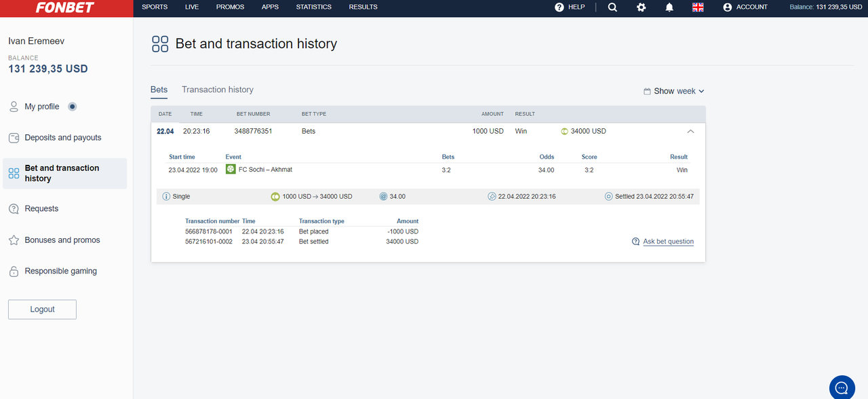Open the LIVE menu item
Viewport: 868px width, 399px height.
(x=191, y=7)
